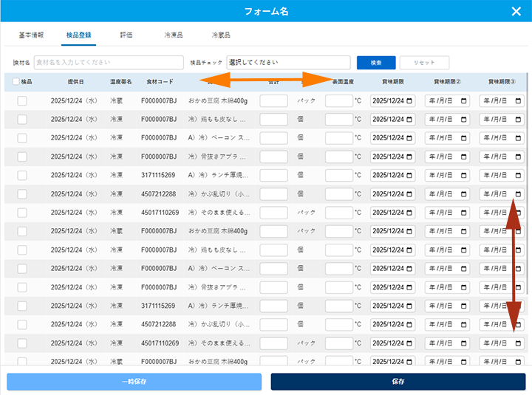Open 賞味期限 calendar icon in first ベーコン row

tap(409, 138)
